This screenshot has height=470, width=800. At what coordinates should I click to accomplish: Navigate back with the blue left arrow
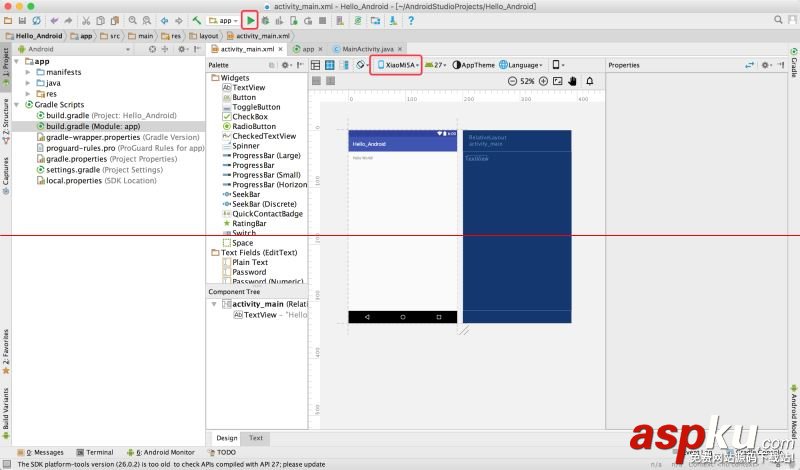pyautogui.click(x=164, y=20)
